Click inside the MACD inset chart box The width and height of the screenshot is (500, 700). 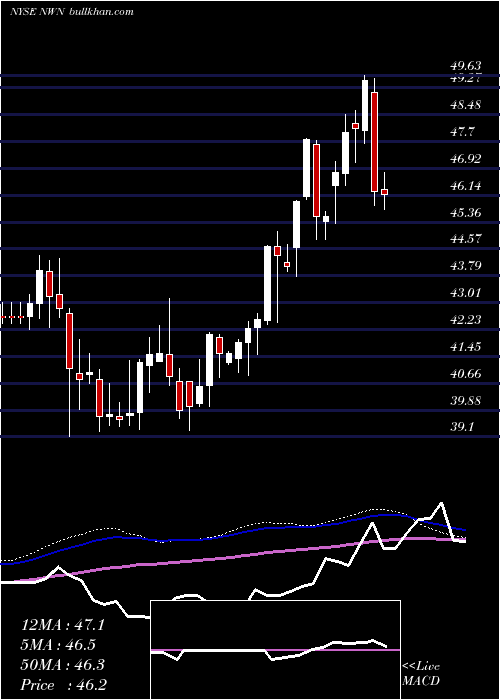click(275, 650)
